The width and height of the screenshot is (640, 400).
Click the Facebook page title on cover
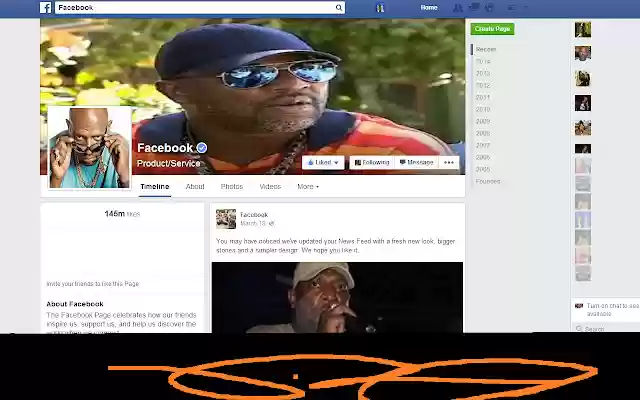tap(165, 148)
